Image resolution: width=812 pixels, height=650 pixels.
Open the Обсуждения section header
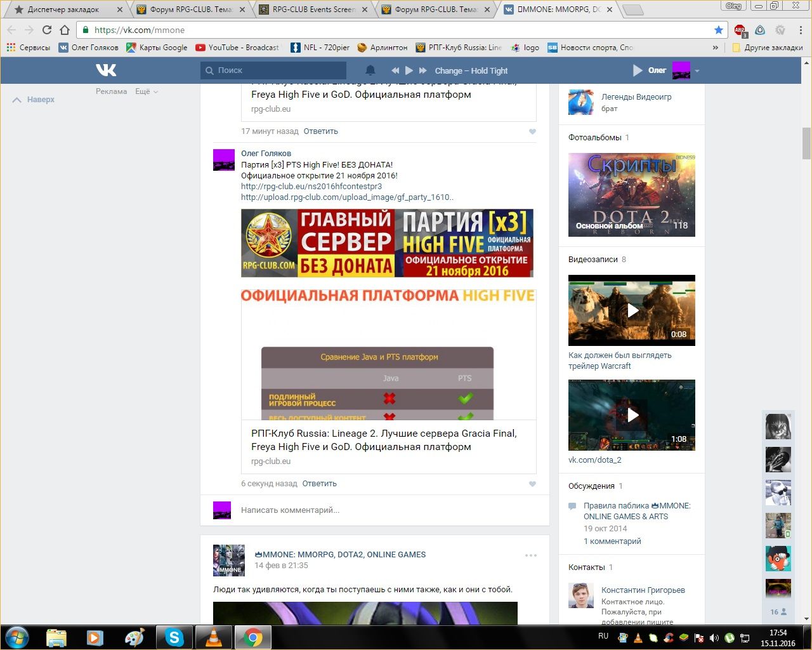pos(592,486)
